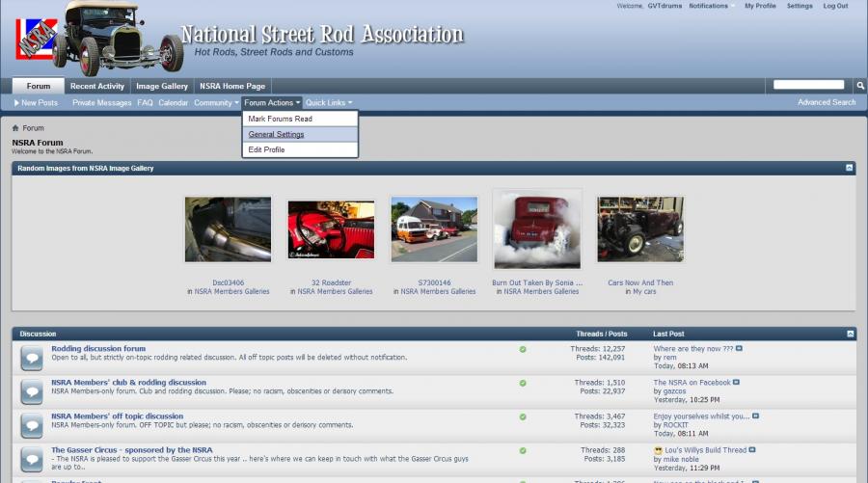Jump to latest post in NSRA on Facebook
This screenshot has height=483, width=868.
tap(735, 383)
